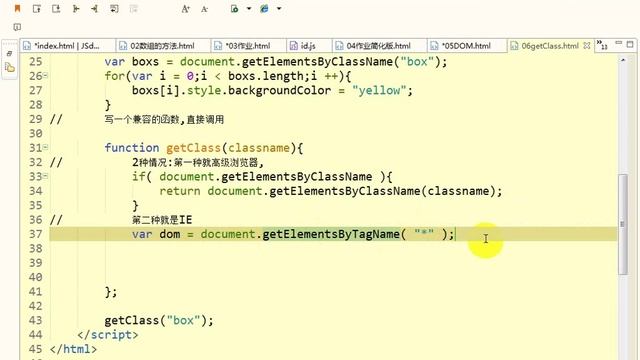This screenshot has height=360, width=640.
Task: Click the orange bookmark toolbar icon
Action: pyautogui.click(x=17, y=9)
